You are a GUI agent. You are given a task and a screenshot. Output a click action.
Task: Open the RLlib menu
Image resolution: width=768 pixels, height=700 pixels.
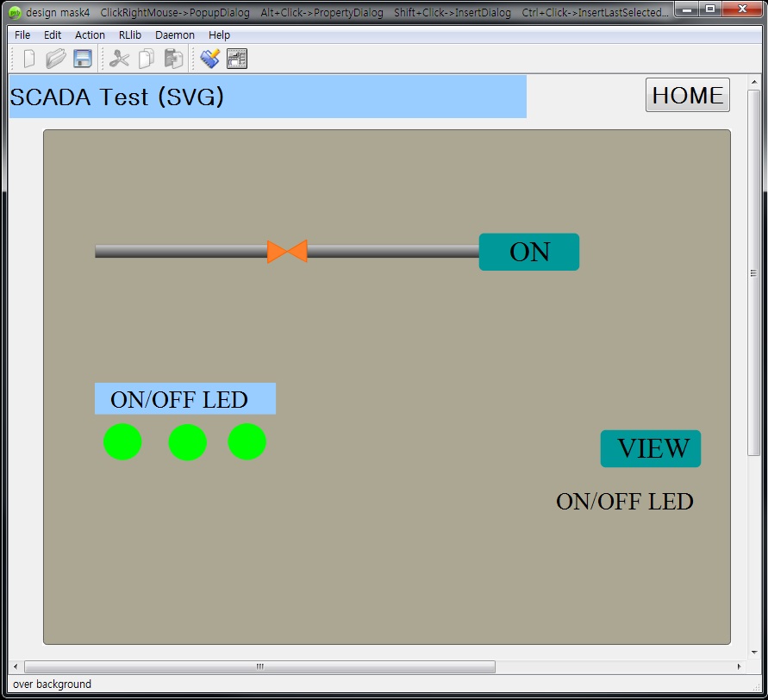(129, 34)
